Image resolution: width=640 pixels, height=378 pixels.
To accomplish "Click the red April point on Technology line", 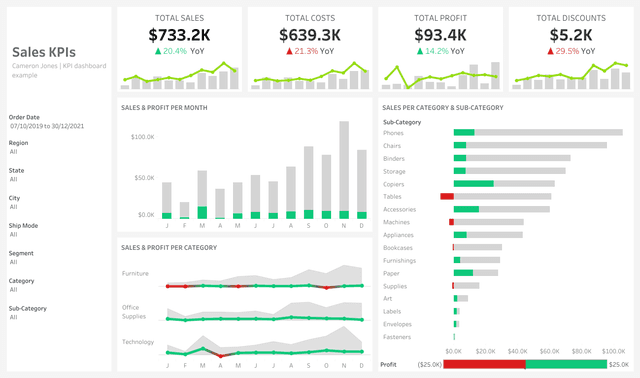I will pyautogui.click(x=220, y=356).
